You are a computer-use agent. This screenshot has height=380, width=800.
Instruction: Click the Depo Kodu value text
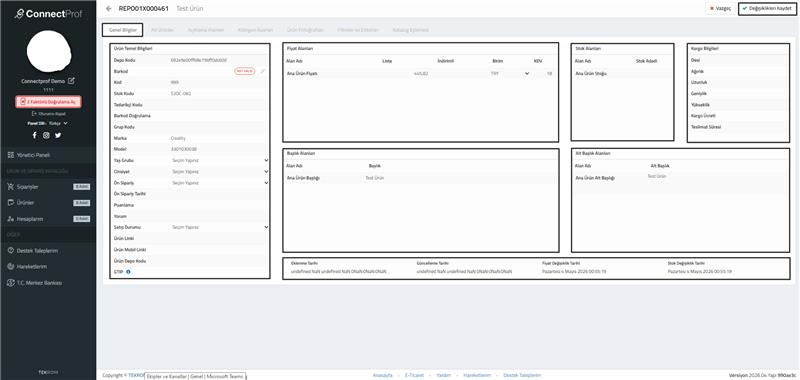pyautogui.click(x=199, y=60)
